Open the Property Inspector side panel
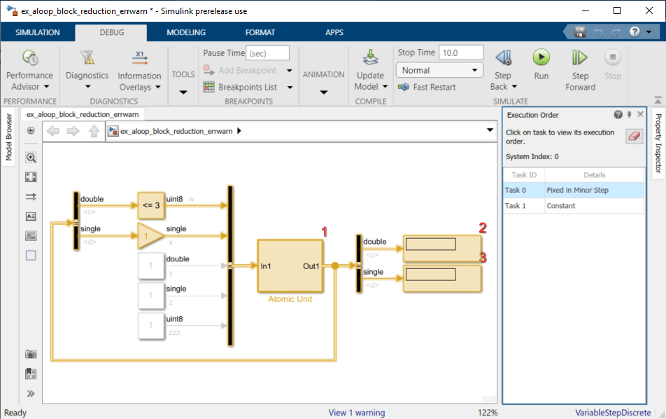The height and width of the screenshot is (419, 666). (x=658, y=143)
